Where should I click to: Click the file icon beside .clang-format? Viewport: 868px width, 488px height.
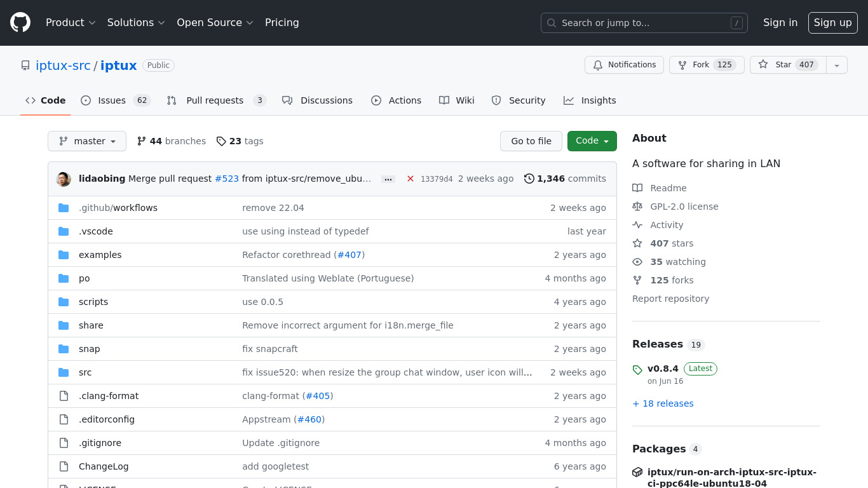(64, 396)
